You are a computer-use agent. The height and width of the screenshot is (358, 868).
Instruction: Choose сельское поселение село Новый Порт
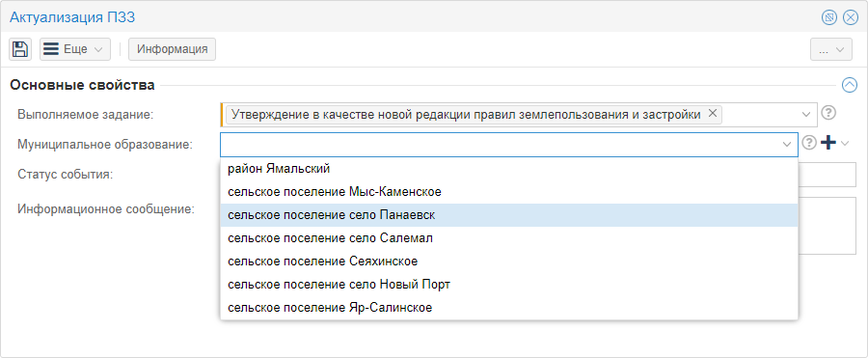[x=508, y=285]
